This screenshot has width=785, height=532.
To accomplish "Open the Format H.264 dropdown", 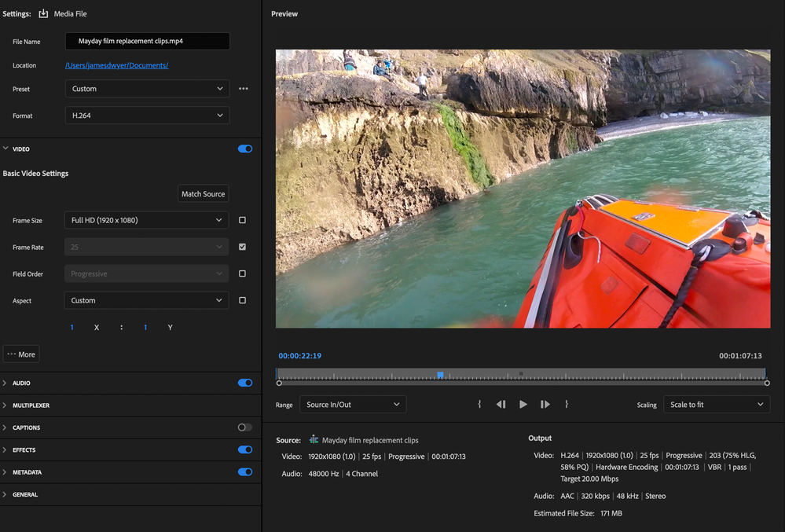I will [147, 116].
